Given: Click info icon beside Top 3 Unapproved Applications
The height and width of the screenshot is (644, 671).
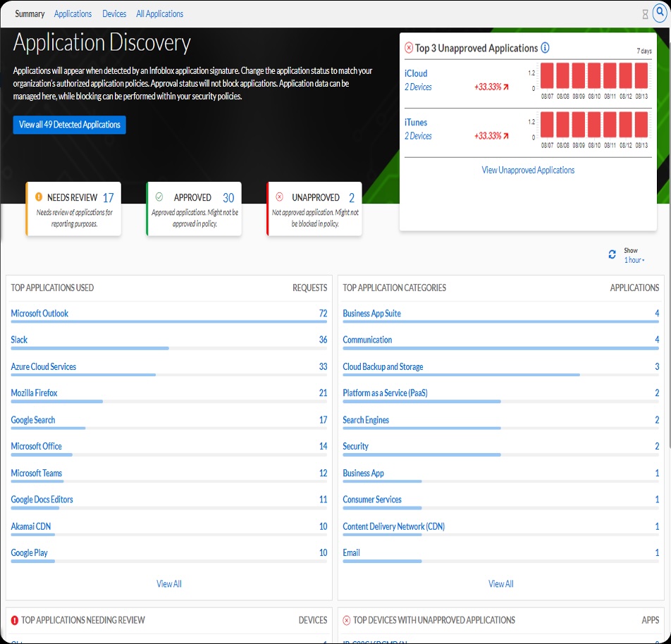Looking at the screenshot, I should 545,48.
